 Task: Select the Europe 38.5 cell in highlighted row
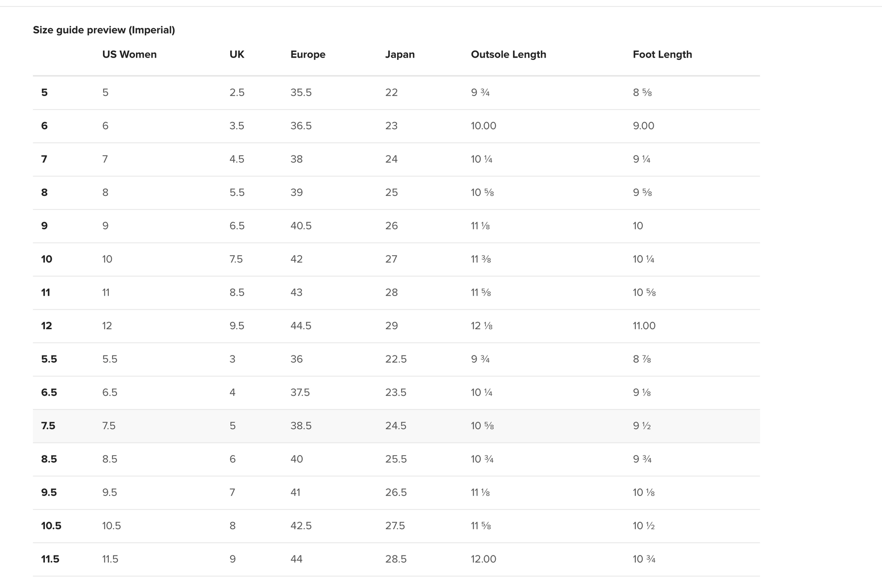[x=301, y=426]
